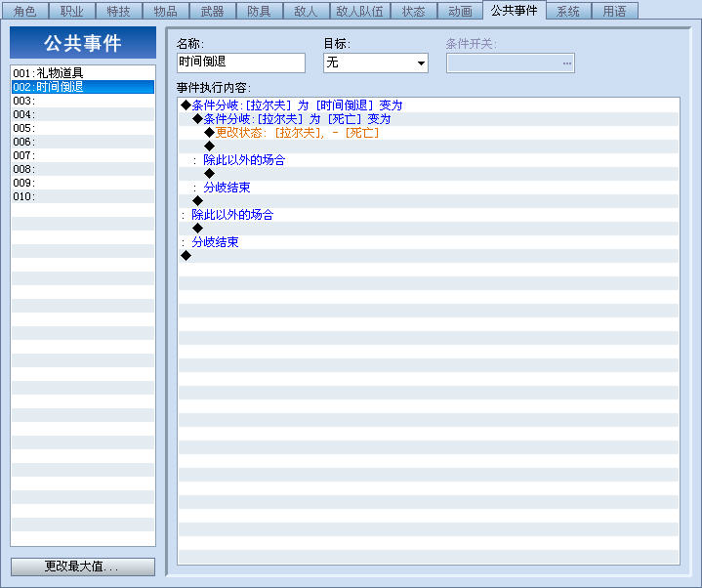This screenshot has height=588, width=702.
Task: Open the 敌人 tab
Action: tap(307, 11)
